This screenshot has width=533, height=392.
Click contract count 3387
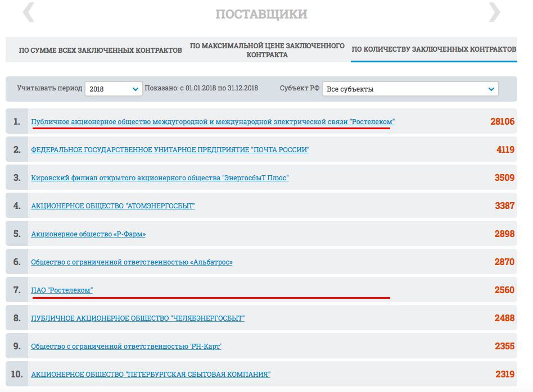coord(504,206)
